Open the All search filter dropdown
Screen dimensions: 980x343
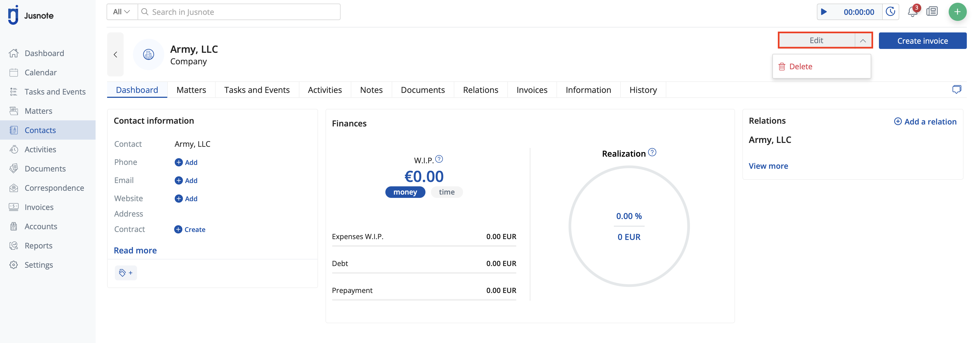122,12
